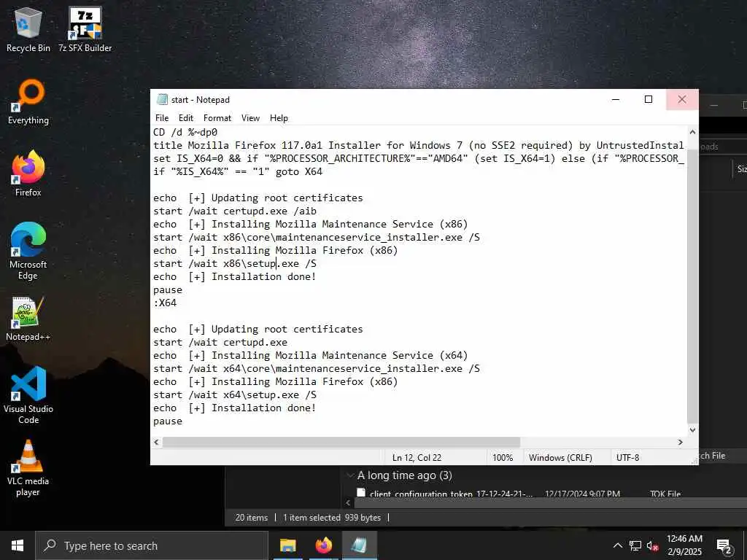
Task: Open Microsoft Edge desktop shortcut
Action: (28, 251)
